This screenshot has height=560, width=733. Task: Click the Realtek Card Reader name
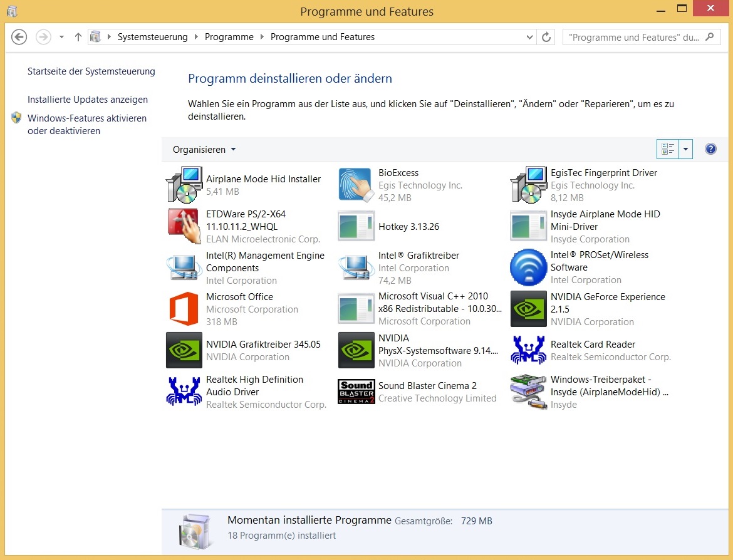click(x=593, y=345)
